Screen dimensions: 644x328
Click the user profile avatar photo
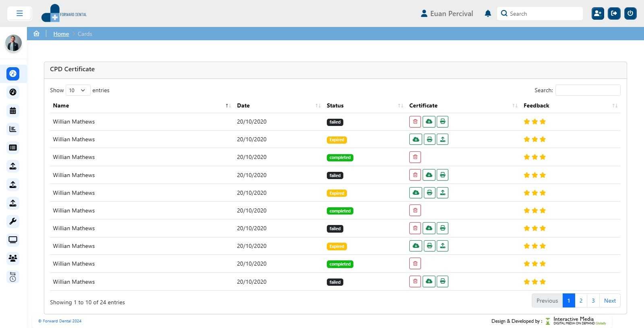[x=13, y=43]
